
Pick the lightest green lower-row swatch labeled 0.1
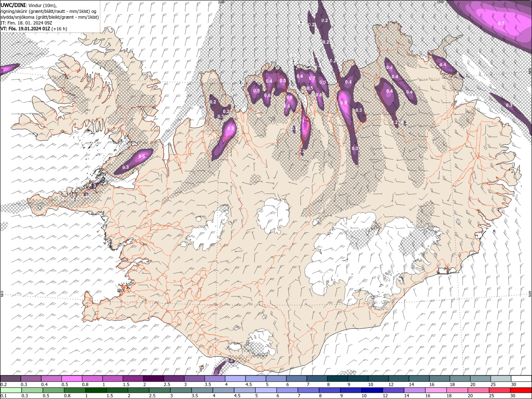tap(11, 390)
